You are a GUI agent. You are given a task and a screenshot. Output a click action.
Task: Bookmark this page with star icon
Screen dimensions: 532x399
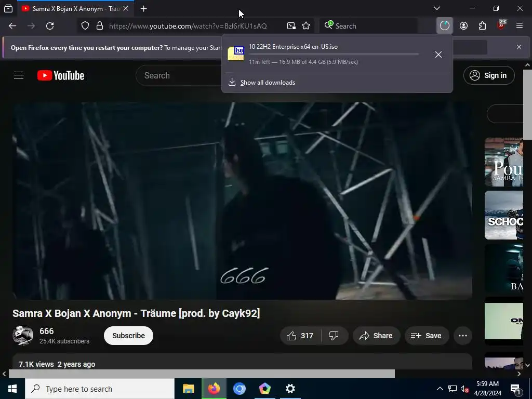click(x=306, y=26)
